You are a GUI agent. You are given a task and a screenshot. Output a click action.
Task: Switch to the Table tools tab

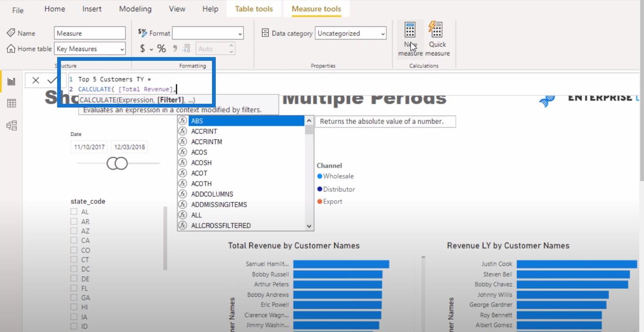(254, 9)
